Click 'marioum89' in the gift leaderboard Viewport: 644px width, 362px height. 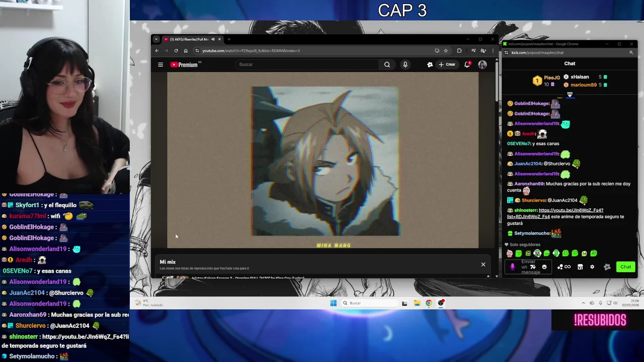coord(584,85)
